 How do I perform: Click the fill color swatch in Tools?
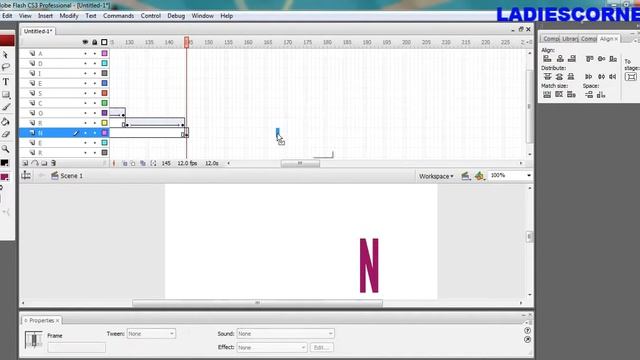click(5, 177)
